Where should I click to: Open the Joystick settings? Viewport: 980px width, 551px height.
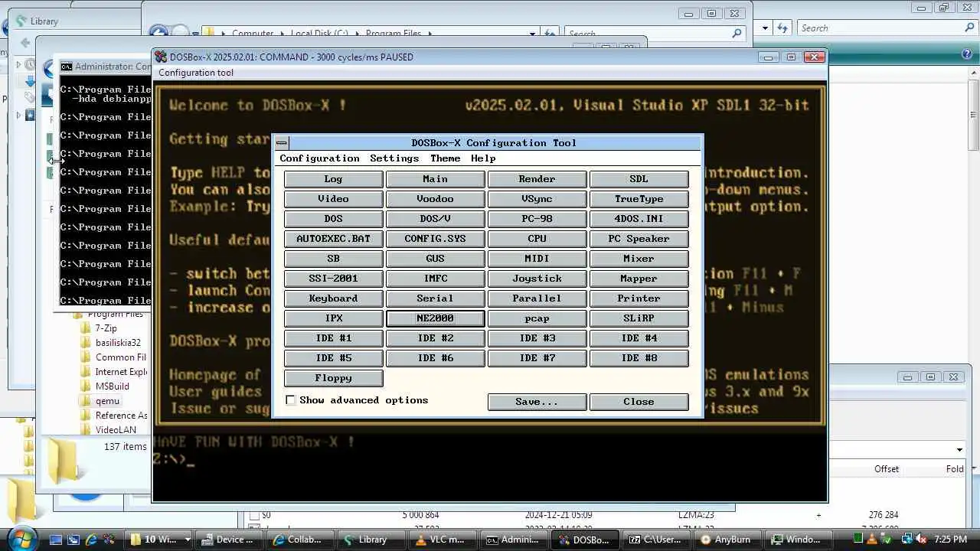(x=537, y=279)
